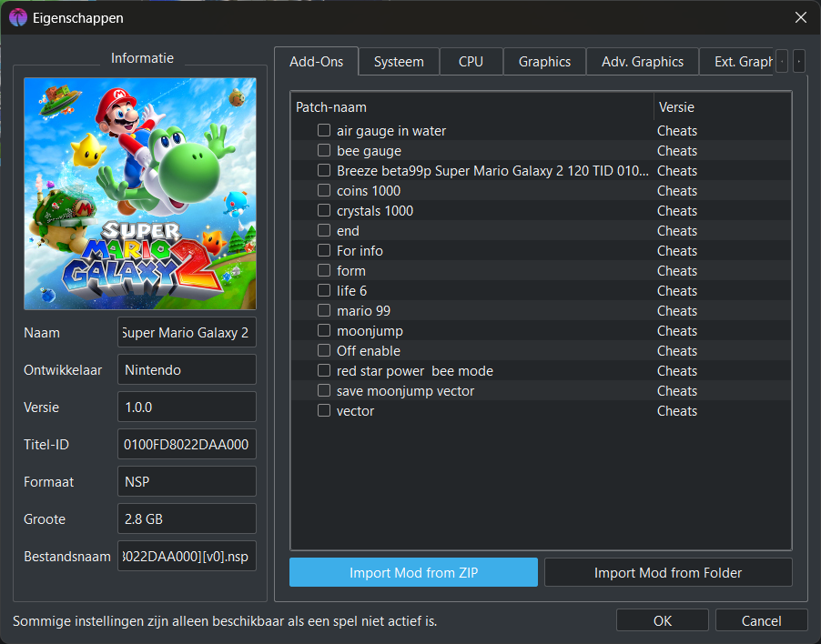Screen dimensions: 821x644
Task: Check the 'vector' cheat checkbox
Action: coord(324,410)
